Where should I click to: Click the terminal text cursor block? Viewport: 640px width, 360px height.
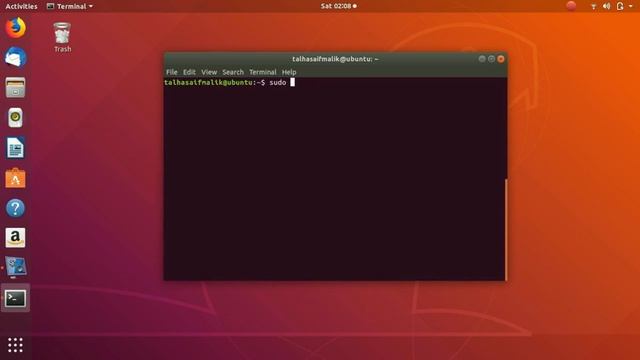(292, 82)
